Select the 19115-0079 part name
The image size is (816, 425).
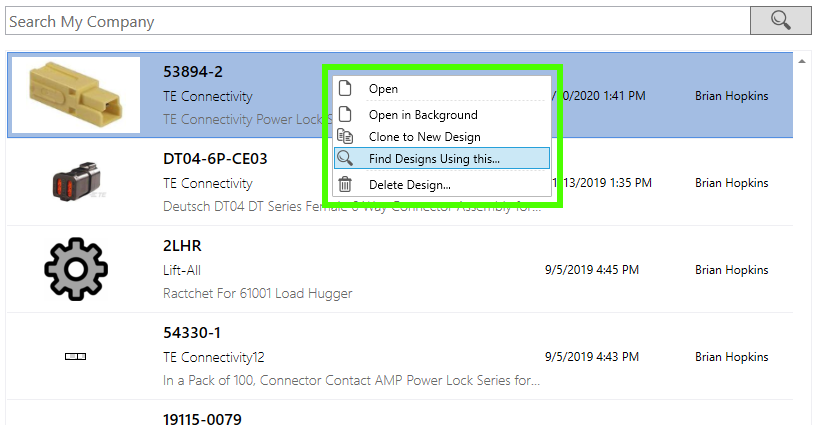202,419
